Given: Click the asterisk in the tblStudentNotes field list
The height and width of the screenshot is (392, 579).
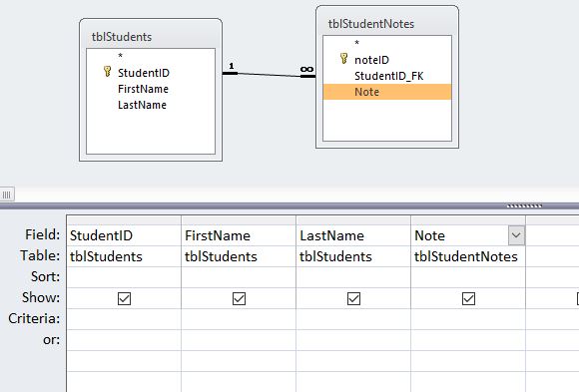Looking at the screenshot, I should (x=356, y=43).
